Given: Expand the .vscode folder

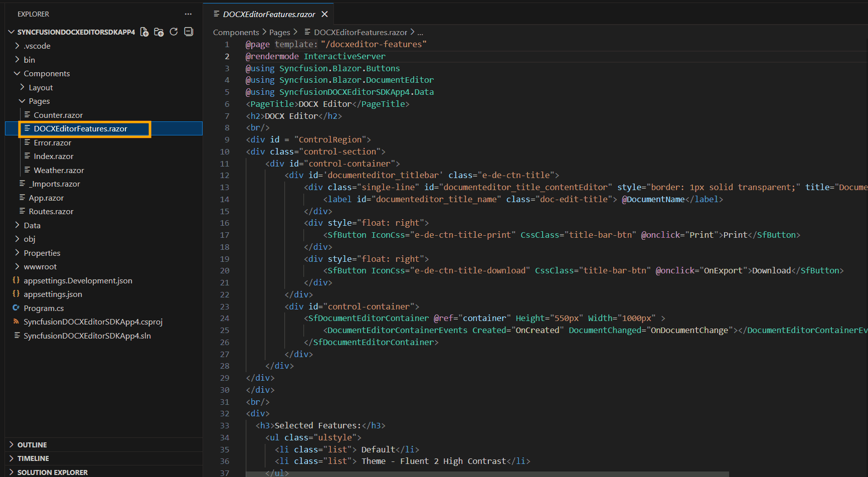Looking at the screenshot, I should click(x=37, y=46).
